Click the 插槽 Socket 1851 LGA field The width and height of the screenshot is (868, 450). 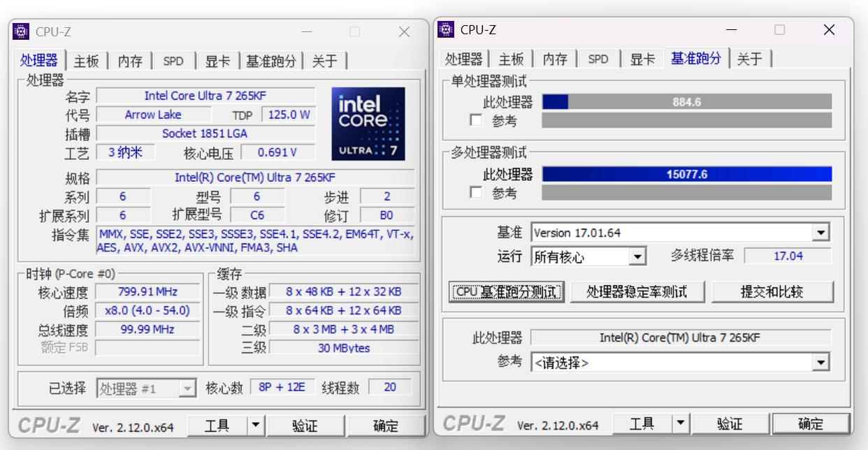pyautogui.click(x=205, y=133)
